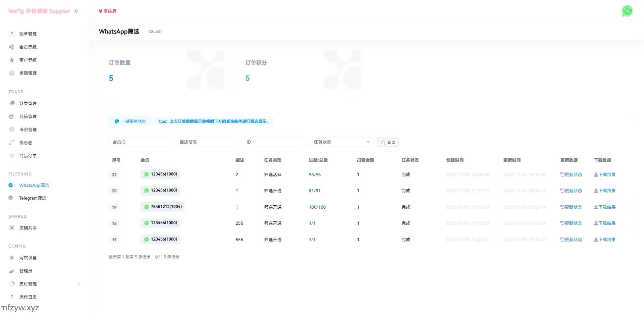Click the 商品管理 sidebar icon
Viewport: 644px width, 313px height.
pyautogui.click(x=12, y=116)
